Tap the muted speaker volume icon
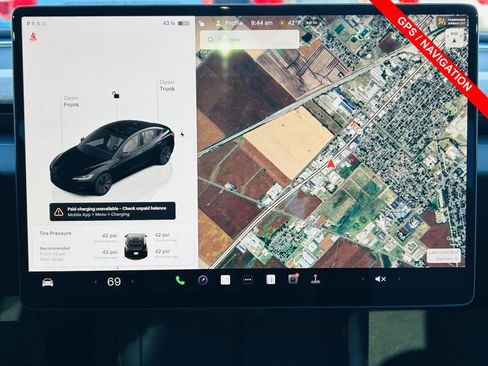This screenshot has width=488, height=366. click(380, 279)
